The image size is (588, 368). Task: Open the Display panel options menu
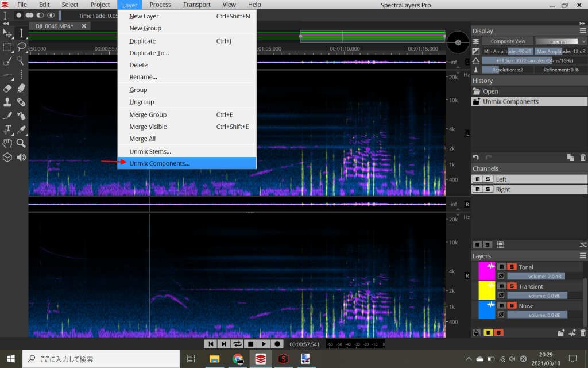click(x=583, y=31)
